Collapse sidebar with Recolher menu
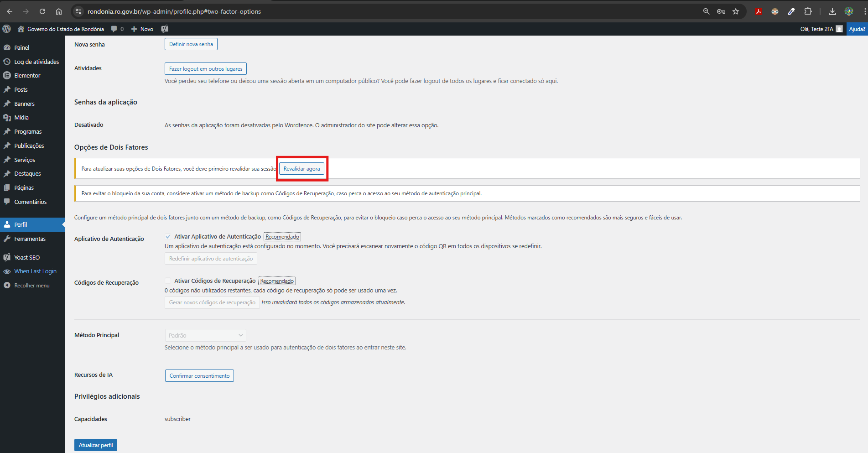 [x=31, y=286]
